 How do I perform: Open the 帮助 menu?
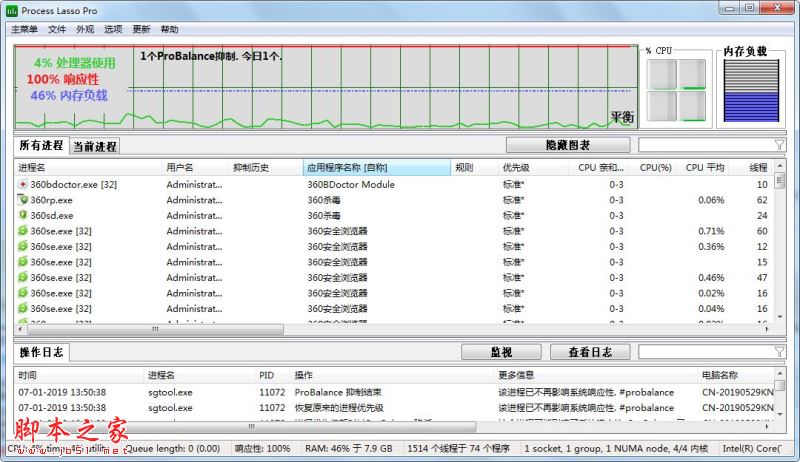pyautogui.click(x=169, y=29)
